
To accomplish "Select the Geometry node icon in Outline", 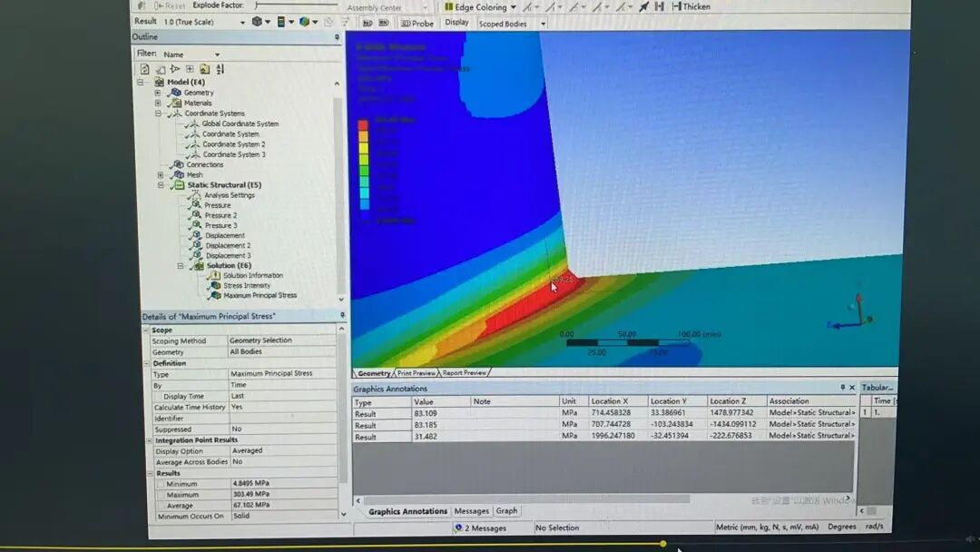I will click(176, 93).
